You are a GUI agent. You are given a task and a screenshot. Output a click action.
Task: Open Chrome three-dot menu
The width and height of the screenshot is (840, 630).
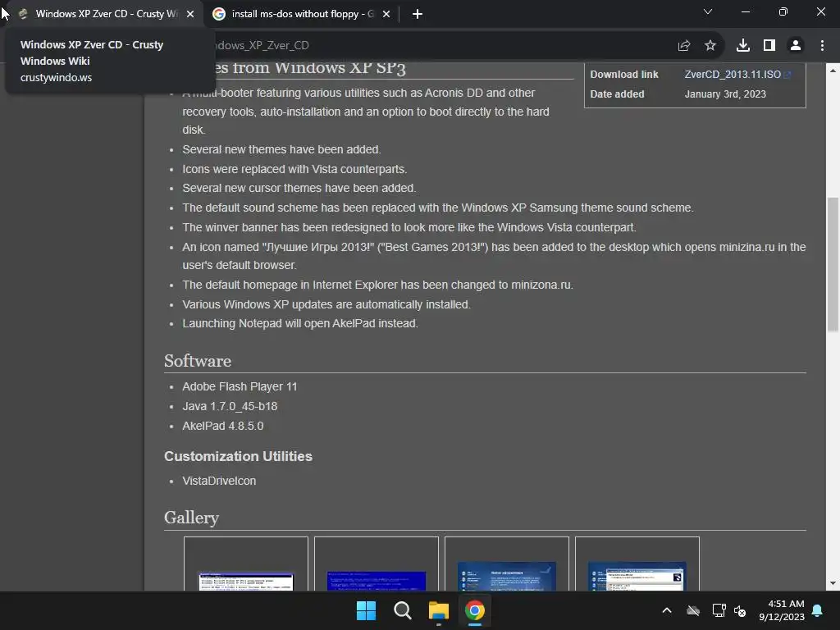(822, 46)
